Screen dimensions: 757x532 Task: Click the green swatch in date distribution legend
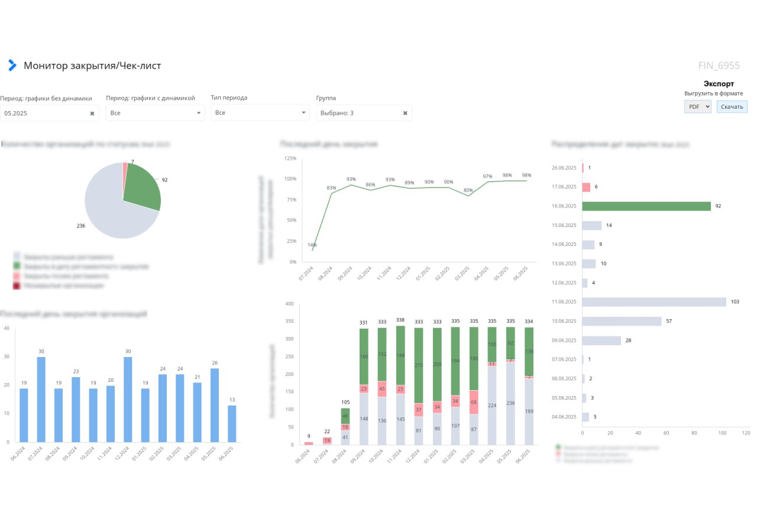tap(558, 447)
